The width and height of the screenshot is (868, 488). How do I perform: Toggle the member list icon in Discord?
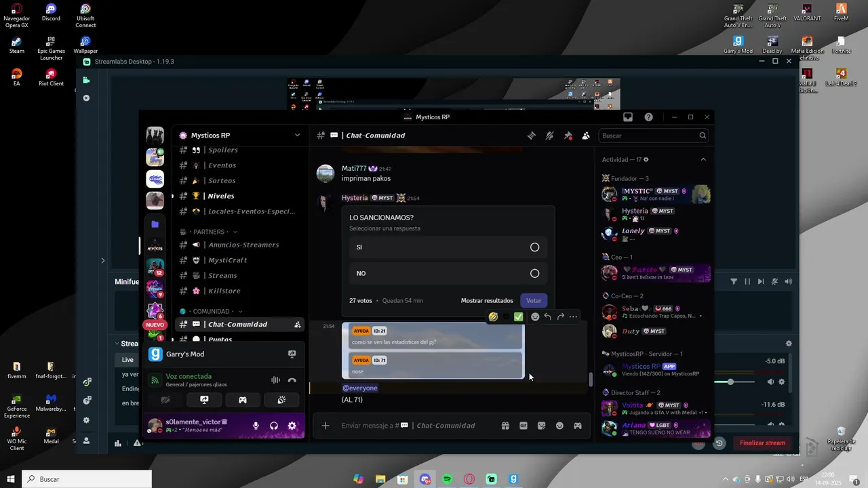coord(586,136)
